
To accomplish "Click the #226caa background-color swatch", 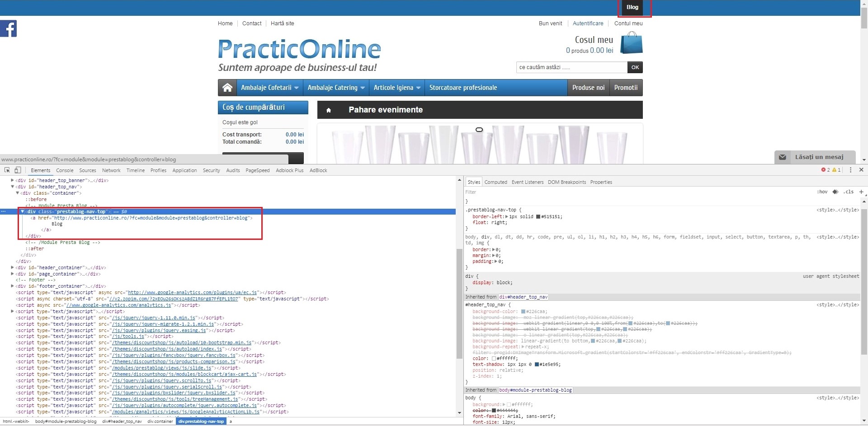I will (523, 312).
